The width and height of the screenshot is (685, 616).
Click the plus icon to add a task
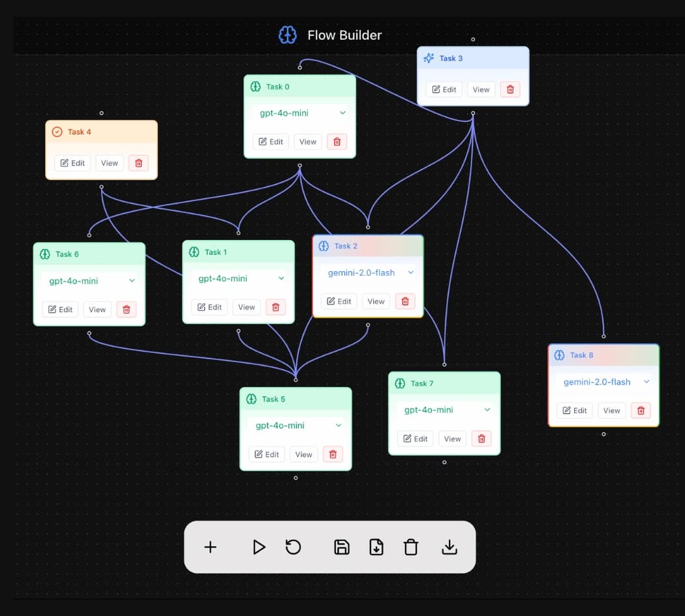coord(210,547)
